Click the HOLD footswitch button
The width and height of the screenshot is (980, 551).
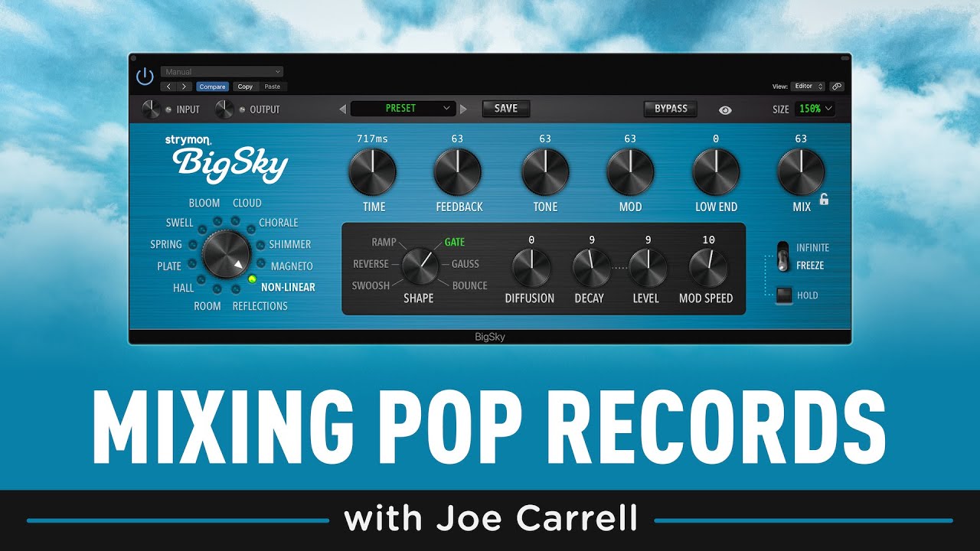(783, 295)
